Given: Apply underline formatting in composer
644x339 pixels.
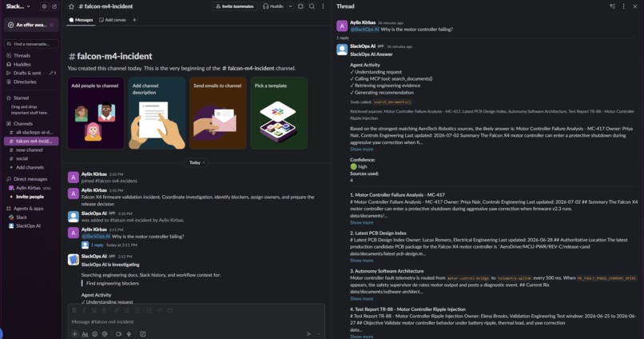Looking at the screenshot, I should pos(94,310).
